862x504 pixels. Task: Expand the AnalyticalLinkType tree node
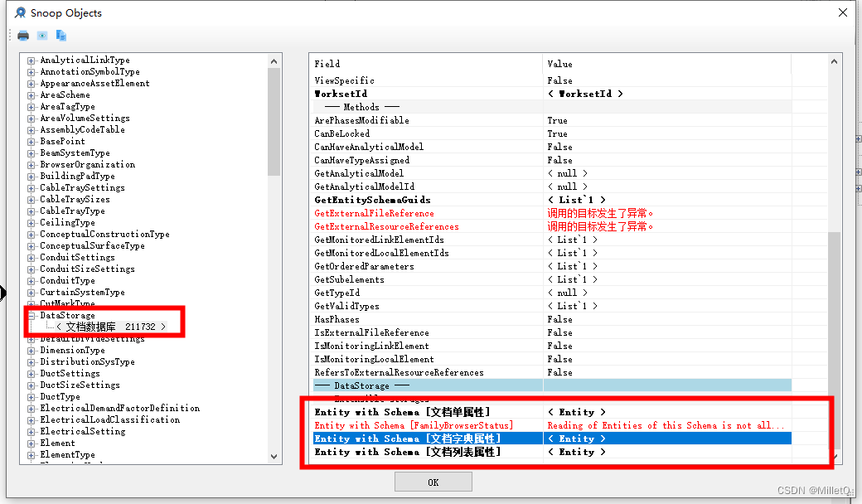click(x=31, y=61)
